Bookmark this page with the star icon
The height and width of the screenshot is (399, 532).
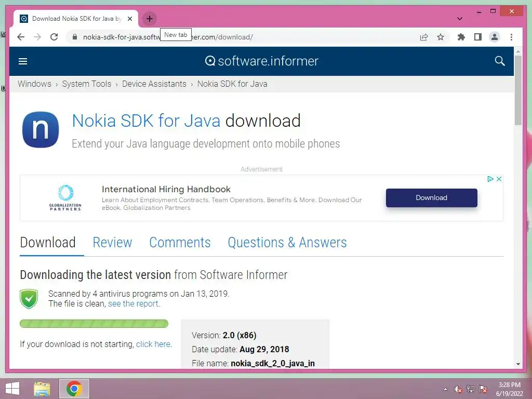[x=441, y=37]
